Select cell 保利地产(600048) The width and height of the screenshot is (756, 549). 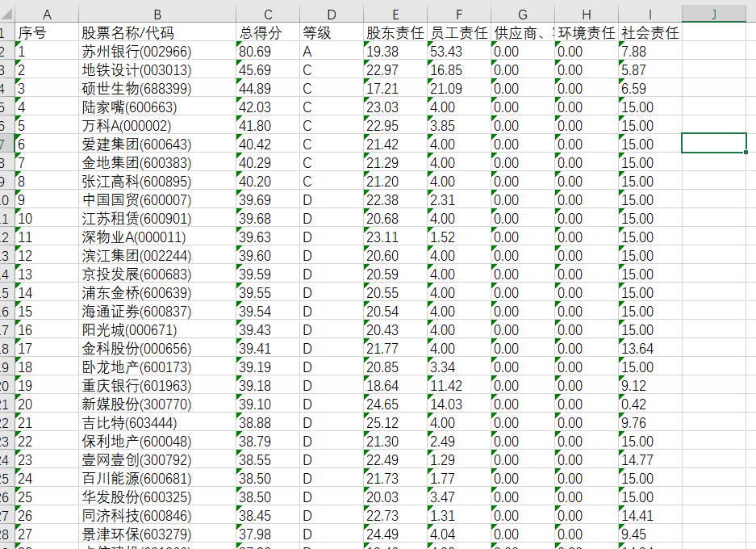(157, 441)
